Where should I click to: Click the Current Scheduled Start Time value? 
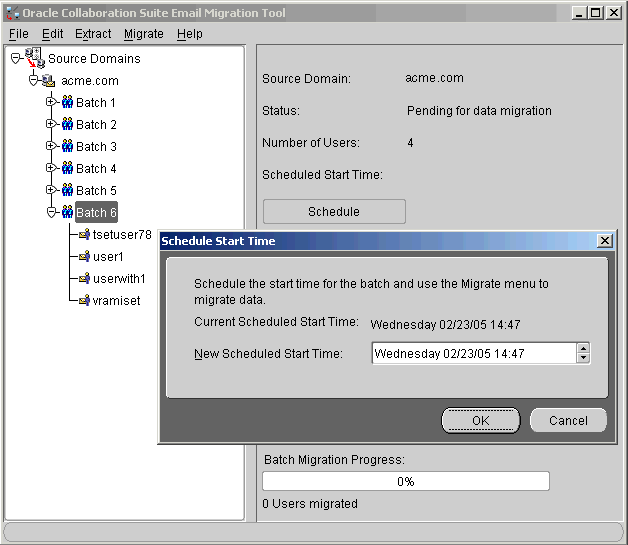coord(445,324)
